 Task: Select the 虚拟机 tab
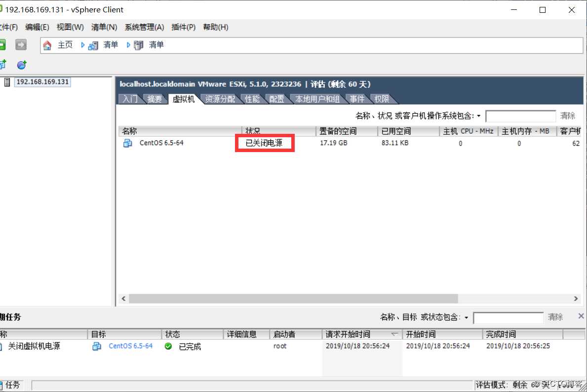pyautogui.click(x=184, y=99)
